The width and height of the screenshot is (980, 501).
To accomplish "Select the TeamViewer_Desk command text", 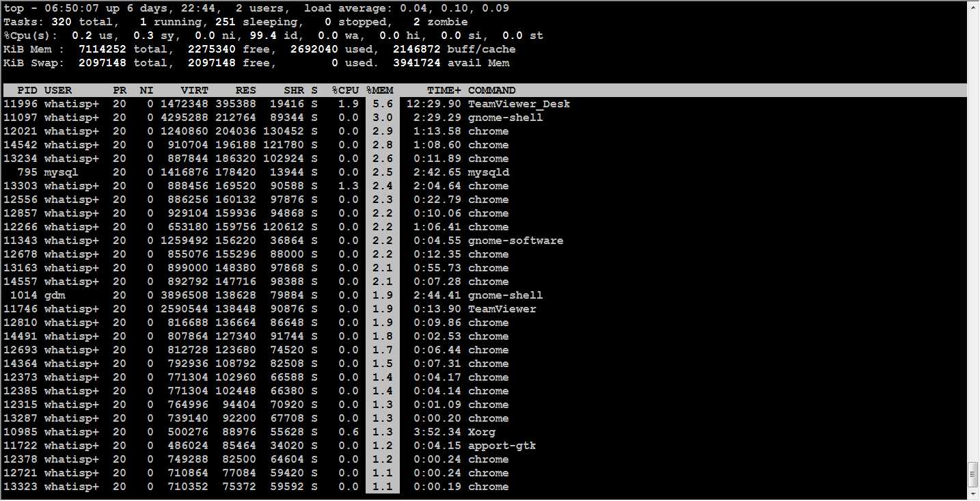I will tap(519, 104).
